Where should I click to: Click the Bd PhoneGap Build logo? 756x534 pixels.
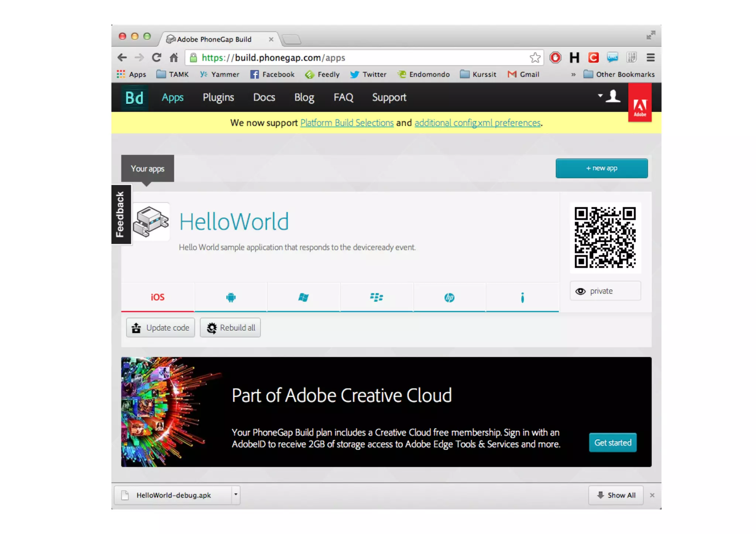point(134,98)
